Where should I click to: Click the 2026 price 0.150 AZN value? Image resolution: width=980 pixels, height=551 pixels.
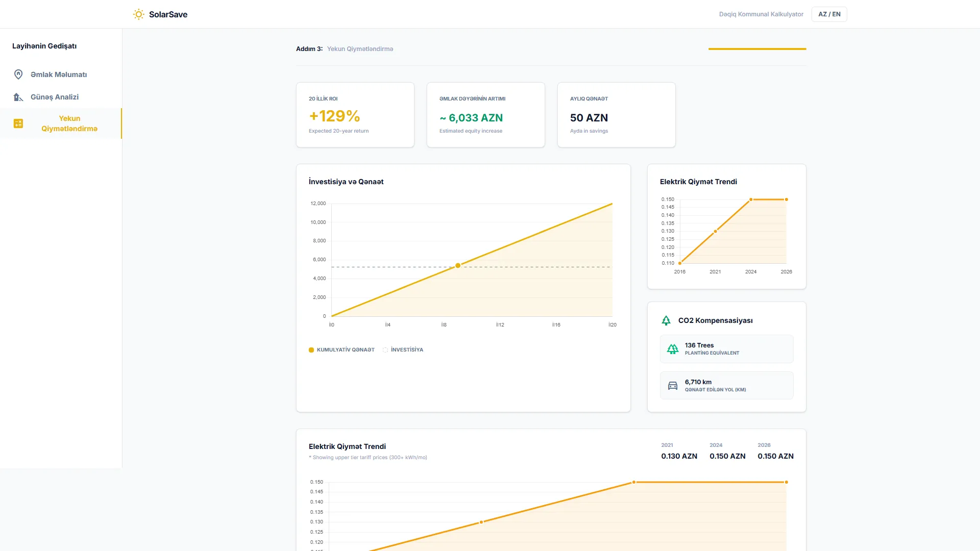point(775,456)
